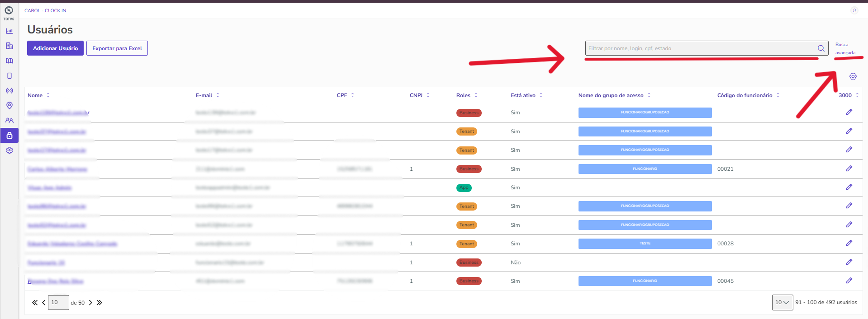The height and width of the screenshot is (319, 868).
Task: Select the folded map sidebar icon
Action: [x=9, y=61]
